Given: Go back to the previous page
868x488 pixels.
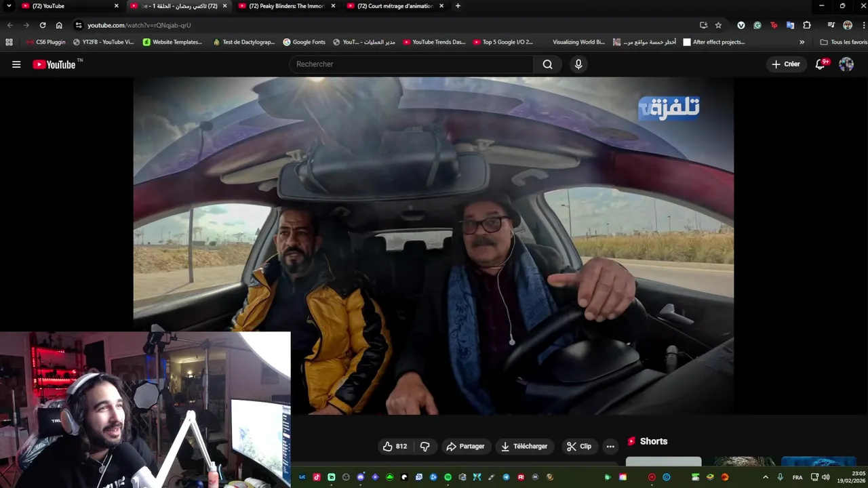Looking at the screenshot, I should click(9, 25).
